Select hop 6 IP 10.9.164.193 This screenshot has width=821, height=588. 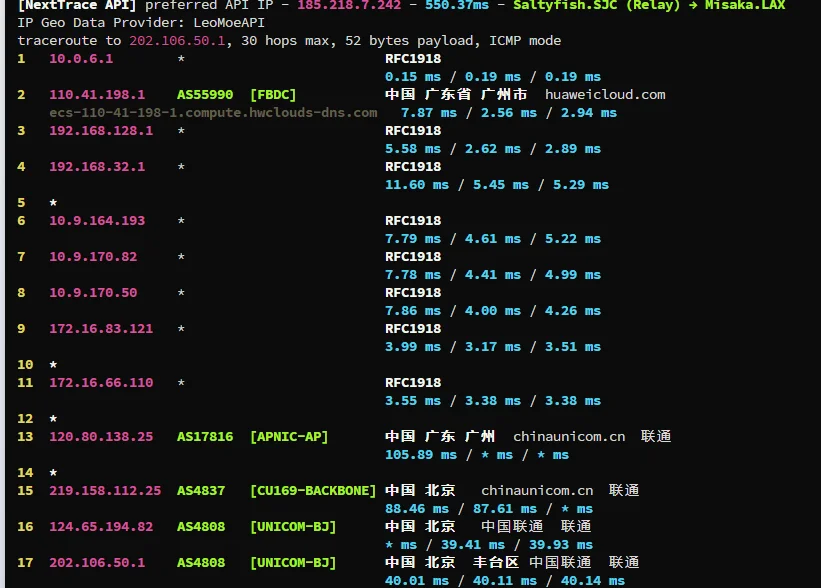pos(97,221)
